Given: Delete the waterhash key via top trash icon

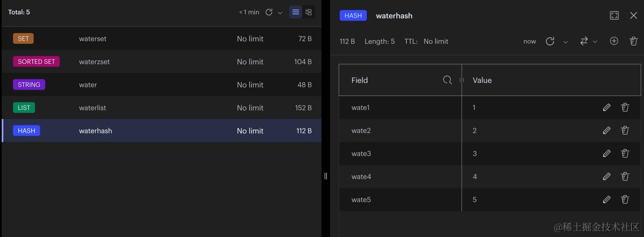Looking at the screenshot, I should pos(633,41).
